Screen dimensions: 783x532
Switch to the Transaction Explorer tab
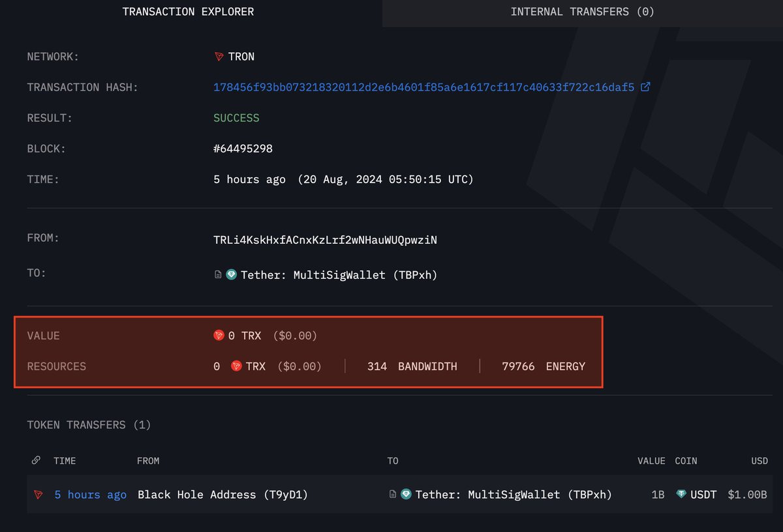[x=189, y=12]
